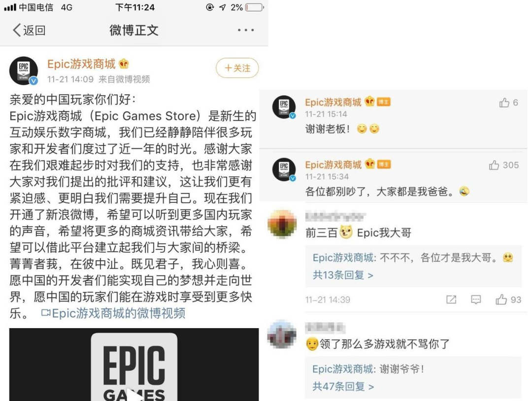Image resolution: width=532 pixels, height=401 pixels.
Task: Expand the 共13条回复 replies thread
Action: click(x=343, y=275)
